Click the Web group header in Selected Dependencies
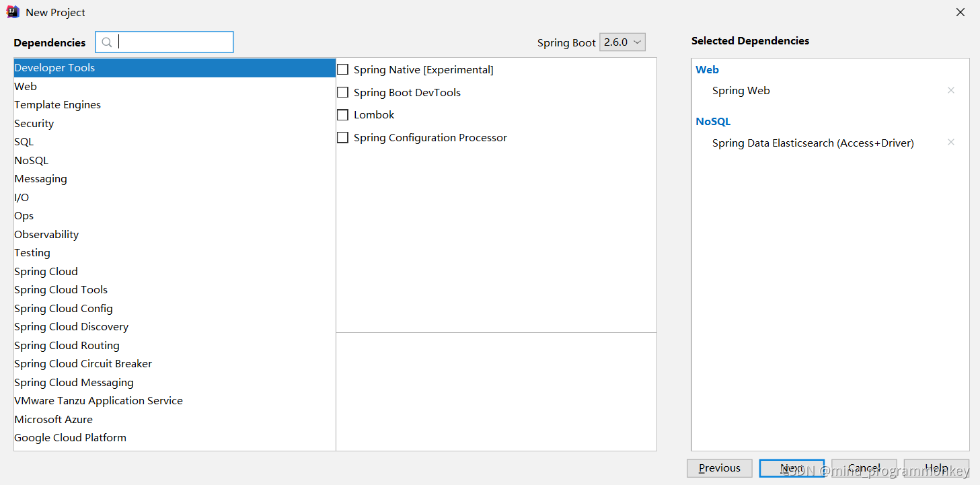The width and height of the screenshot is (980, 485). [x=708, y=70]
